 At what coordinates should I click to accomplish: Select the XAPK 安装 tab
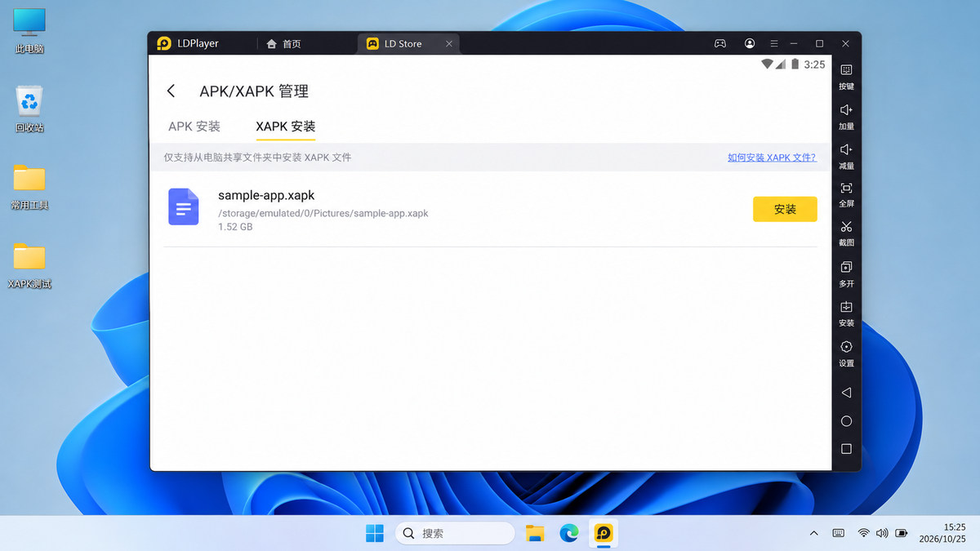coord(286,127)
